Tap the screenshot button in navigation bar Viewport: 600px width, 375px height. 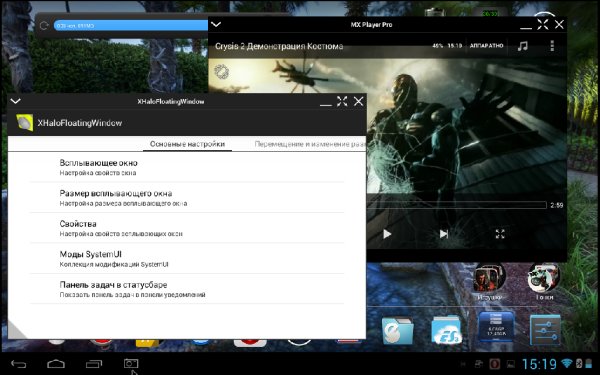pyautogui.click(x=131, y=363)
